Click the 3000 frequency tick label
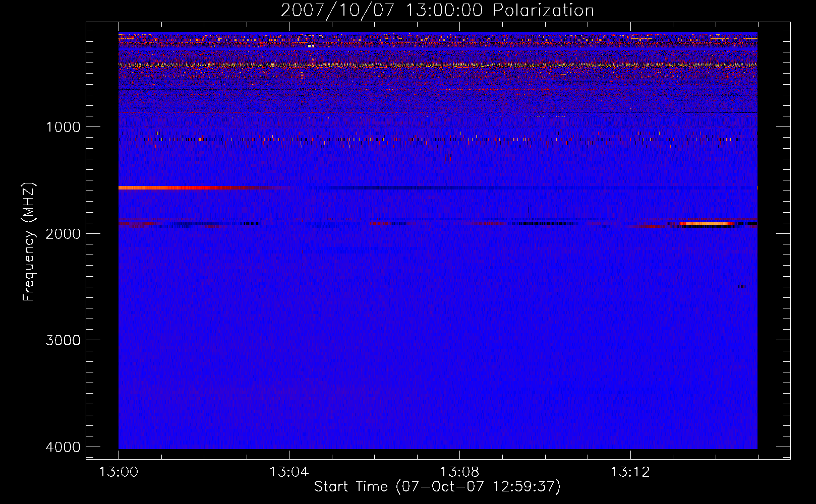816x504 pixels. (63, 340)
